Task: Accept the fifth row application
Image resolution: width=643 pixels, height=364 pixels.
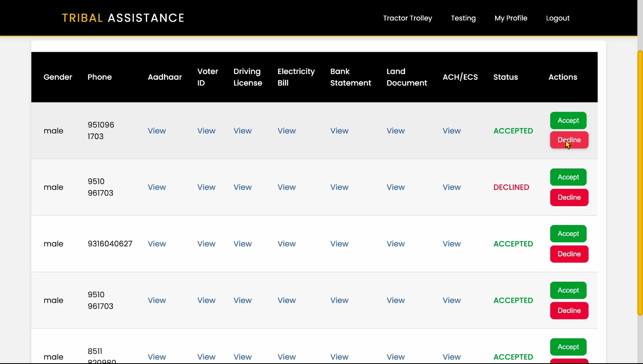Action: point(568,347)
